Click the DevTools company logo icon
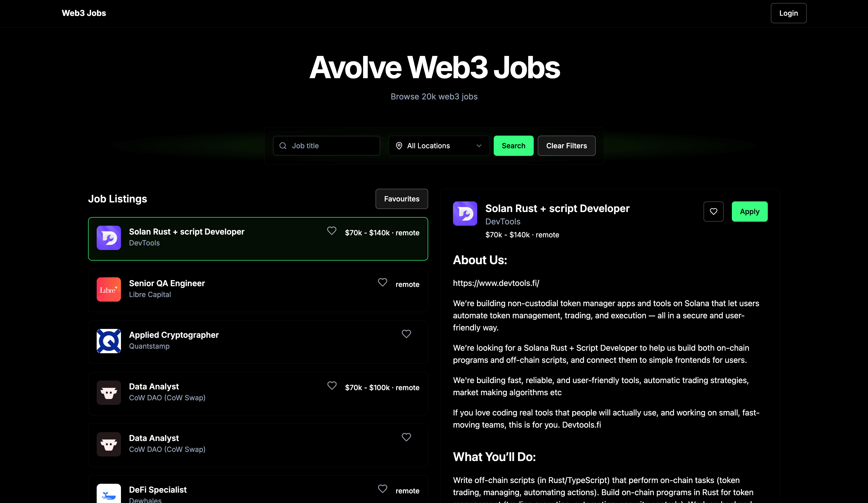This screenshot has width=868, height=503. click(x=109, y=238)
